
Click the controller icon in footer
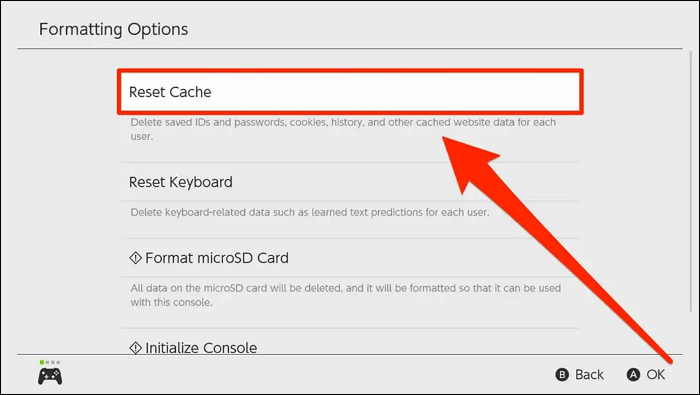[x=50, y=376]
